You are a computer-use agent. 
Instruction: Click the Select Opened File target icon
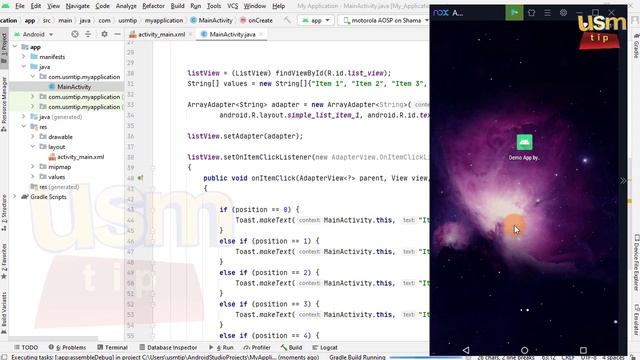tap(75, 34)
